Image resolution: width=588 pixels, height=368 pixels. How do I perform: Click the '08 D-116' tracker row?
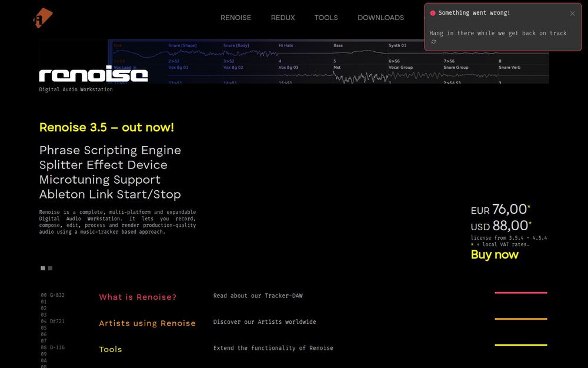click(52, 347)
